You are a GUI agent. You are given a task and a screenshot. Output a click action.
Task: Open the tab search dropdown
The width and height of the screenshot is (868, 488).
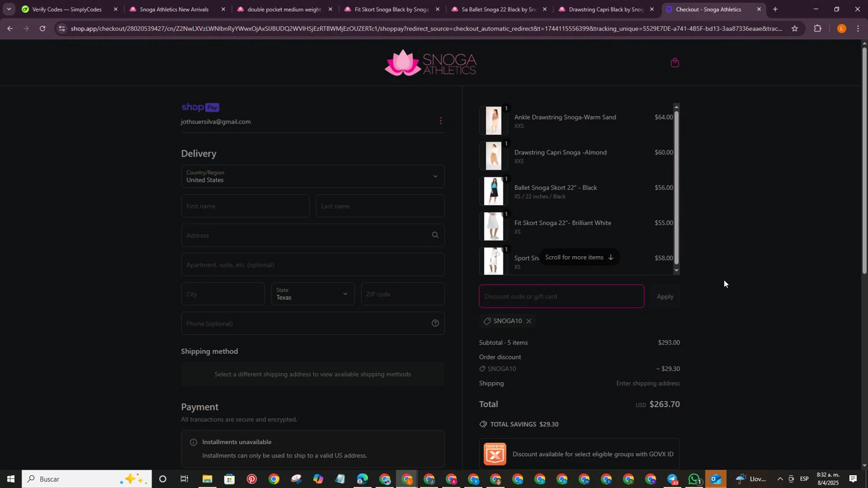click(9, 9)
